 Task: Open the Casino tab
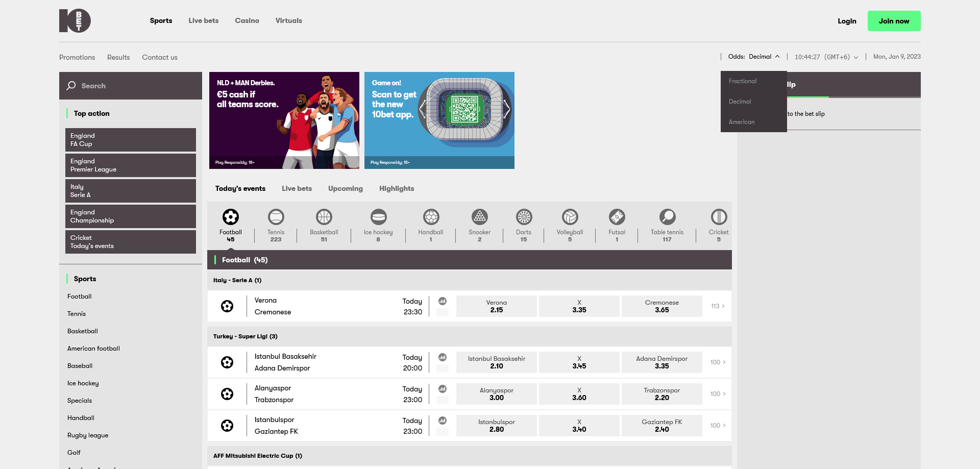pyautogui.click(x=247, y=21)
